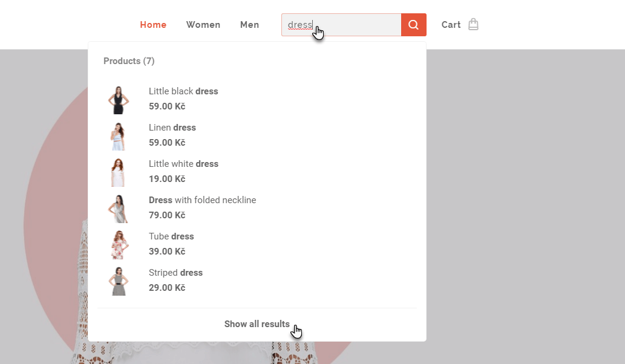Click the Tube dress thumbnail image
Screen dimensions: 625x364
pyautogui.click(x=118, y=245)
